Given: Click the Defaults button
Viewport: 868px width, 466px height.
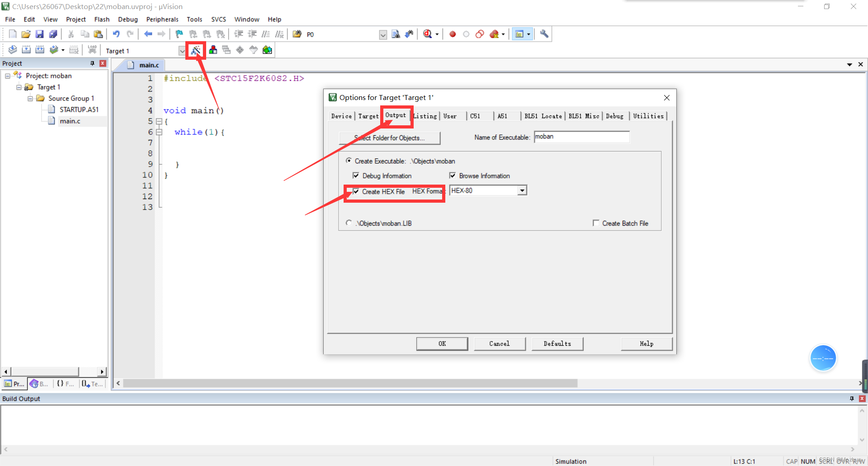Looking at the screenshot, I should pos(557,344).
